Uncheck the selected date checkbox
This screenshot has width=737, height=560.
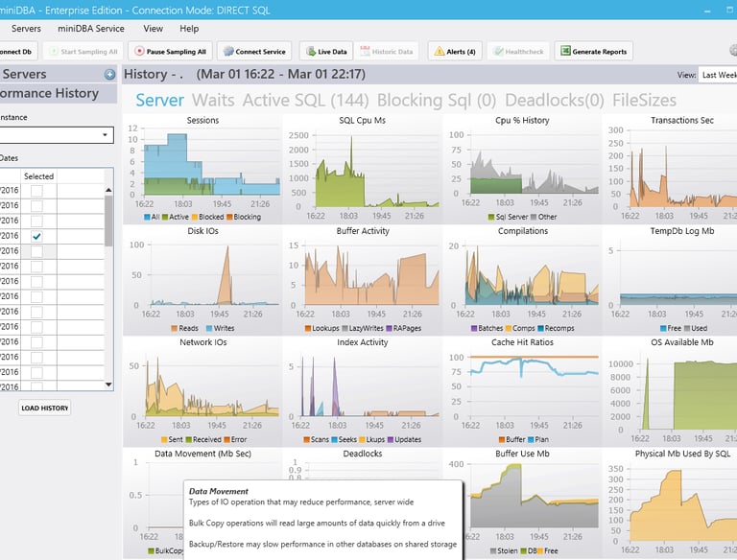(36, 236)
